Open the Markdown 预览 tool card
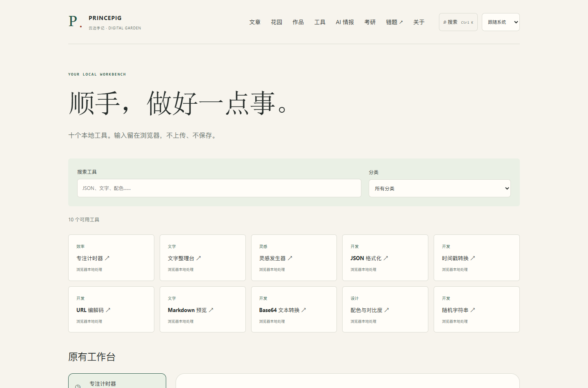This screenshot has width=588, height=388. pos(203,310)
